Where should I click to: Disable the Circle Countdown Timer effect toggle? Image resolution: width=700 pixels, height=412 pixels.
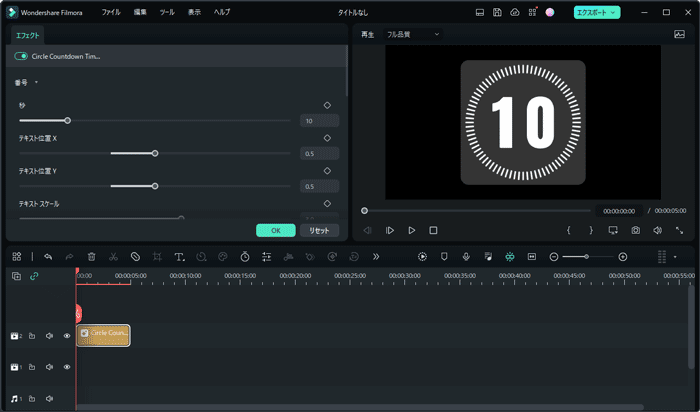tap(21, 57)
